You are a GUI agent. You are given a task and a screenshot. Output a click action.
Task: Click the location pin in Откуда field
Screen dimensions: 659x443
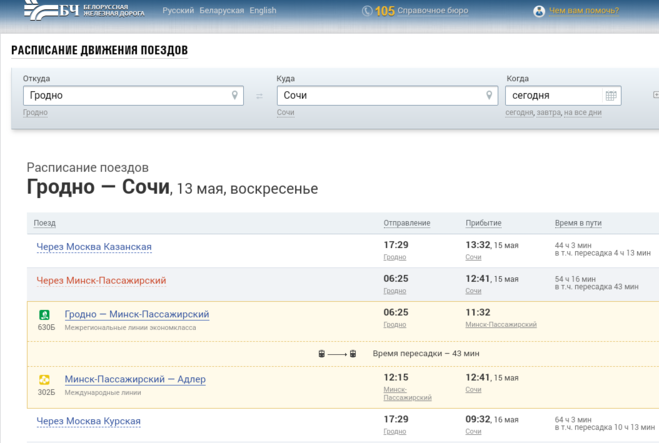tap(235, 96)
